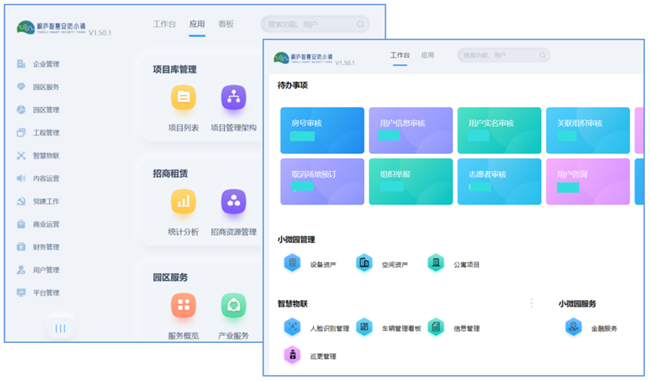Open the 用户咨询 pink card
The image size is (650, 381).
click(588, 182)
